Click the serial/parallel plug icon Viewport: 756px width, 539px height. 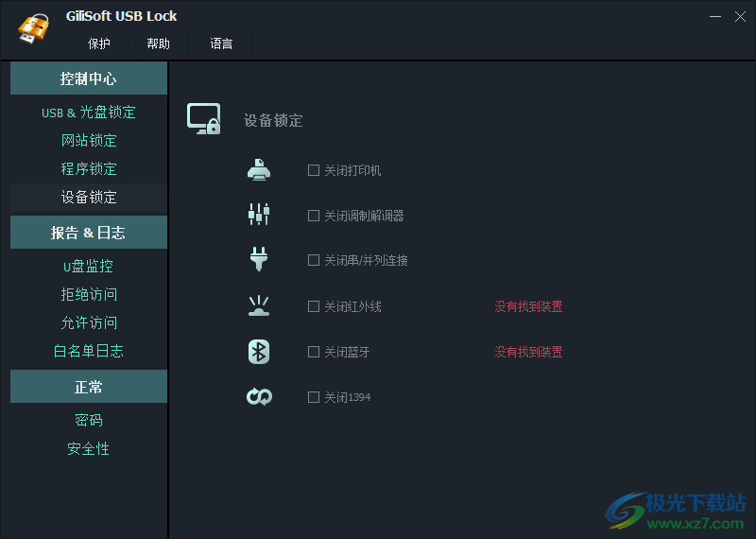pyautogui.click(x=259, y=259)
